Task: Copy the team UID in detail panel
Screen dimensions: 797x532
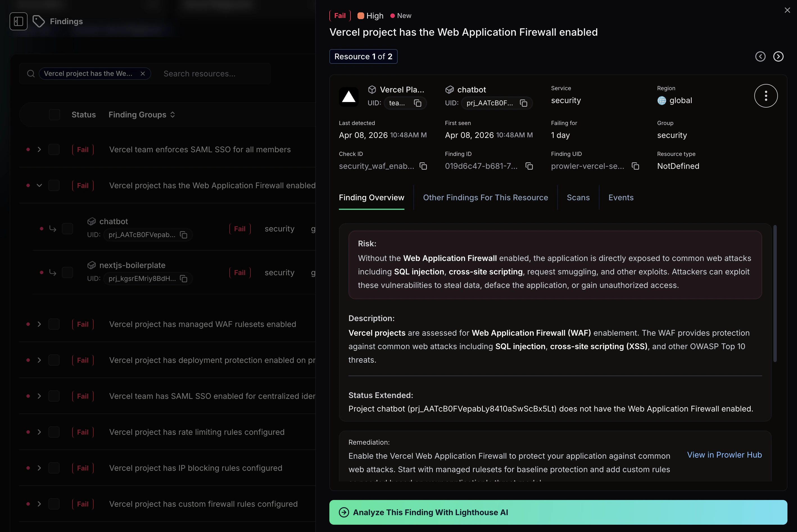Action: [x=418, y=103]
